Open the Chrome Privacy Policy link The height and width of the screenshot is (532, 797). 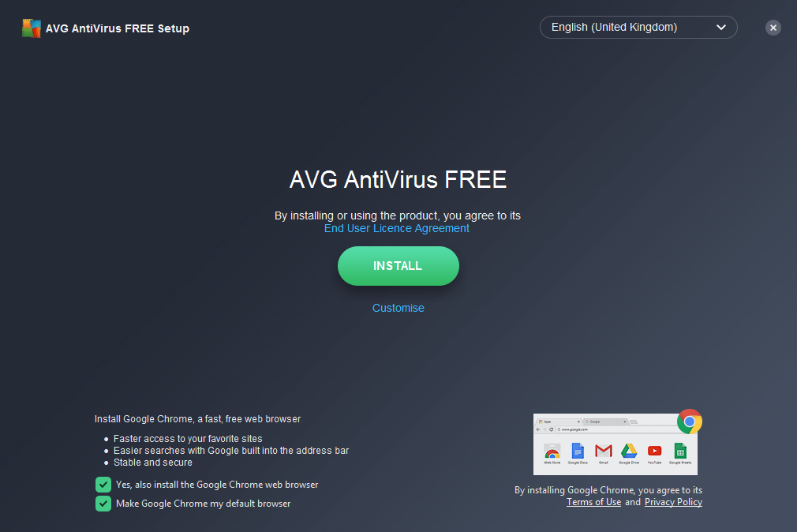coord(673,502)
